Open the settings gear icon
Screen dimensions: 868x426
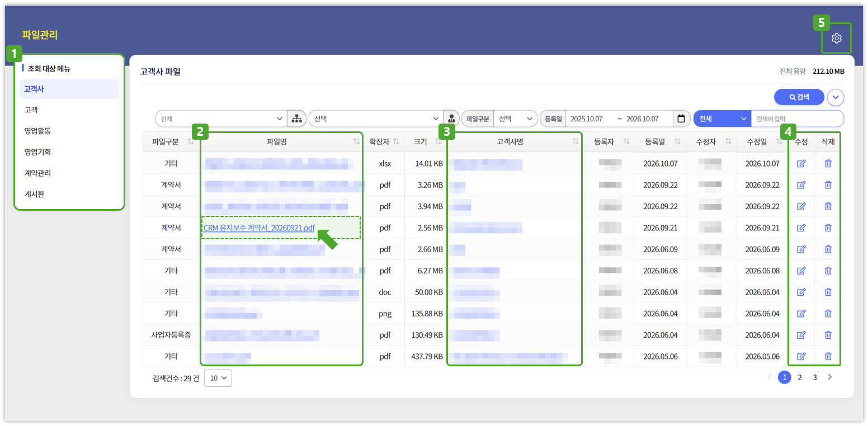(x=836, y=38)
